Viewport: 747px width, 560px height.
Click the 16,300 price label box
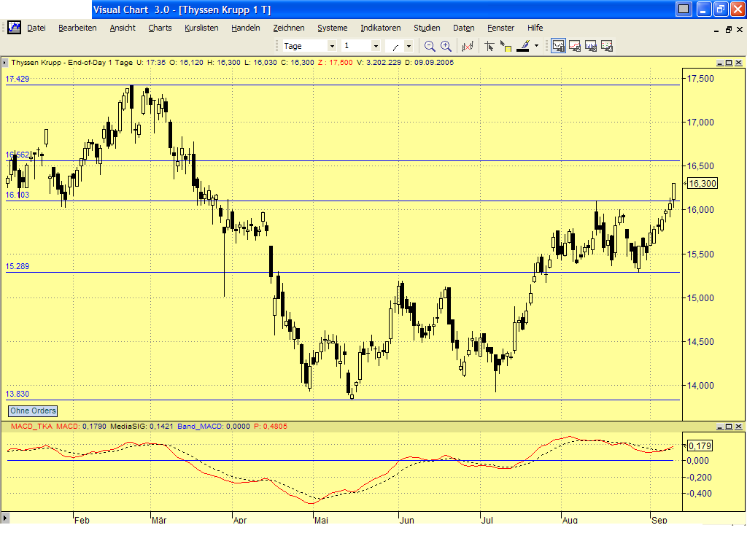[x=701, y=184]
